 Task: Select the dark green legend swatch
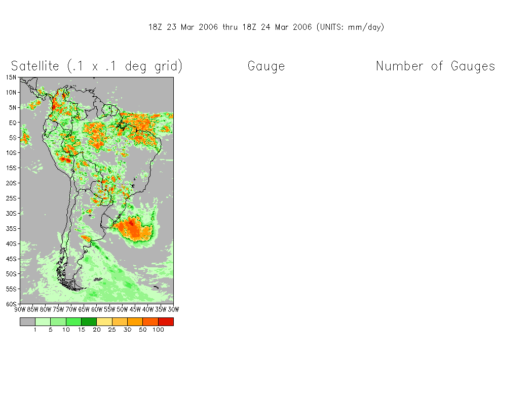[x=89, y=321]
